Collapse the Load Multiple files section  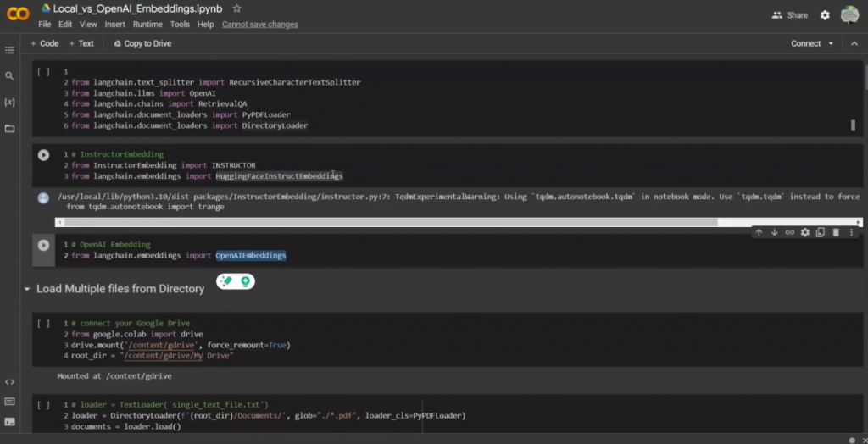(x=26, y=289)
